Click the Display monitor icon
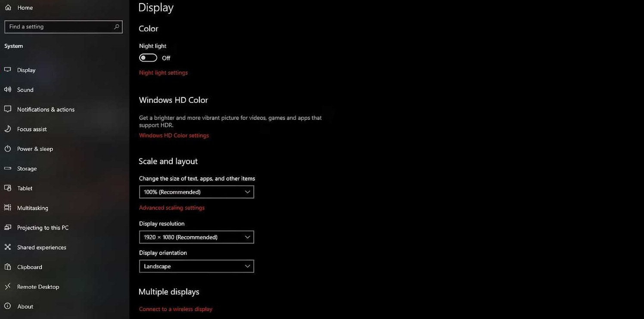This screenshot has height=319, width=644. click(8, 70)
